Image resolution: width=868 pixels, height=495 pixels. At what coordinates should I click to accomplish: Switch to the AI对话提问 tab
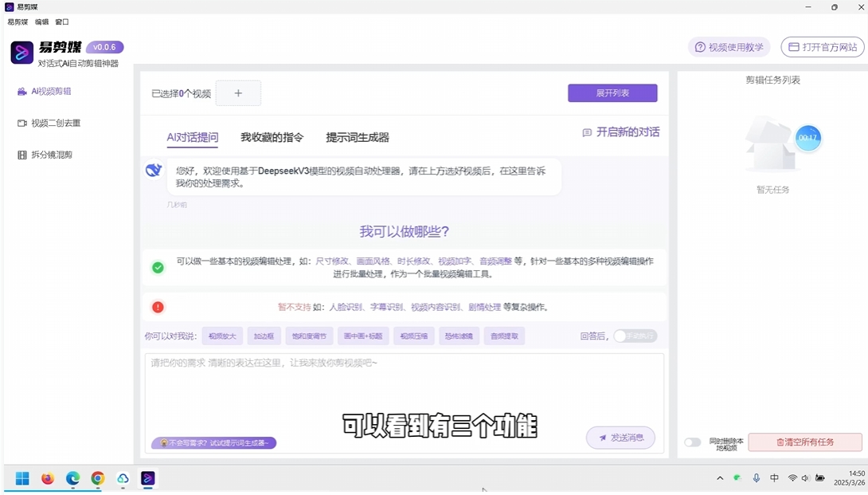(x=193, y=137)
